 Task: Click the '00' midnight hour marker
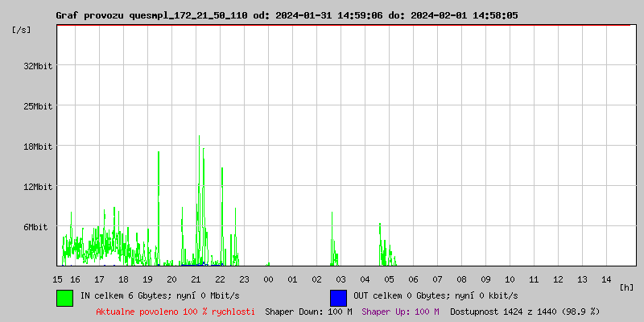(268, 279)
